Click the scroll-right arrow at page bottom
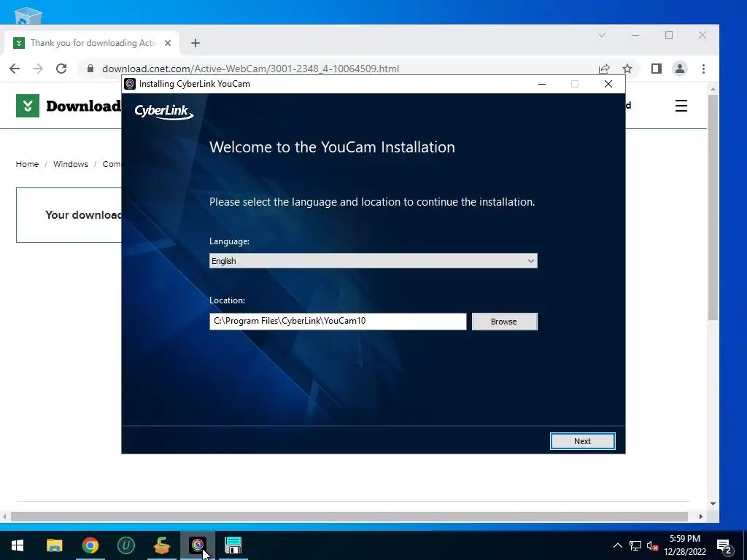747x560 pixels. click(x=701, y=517)
